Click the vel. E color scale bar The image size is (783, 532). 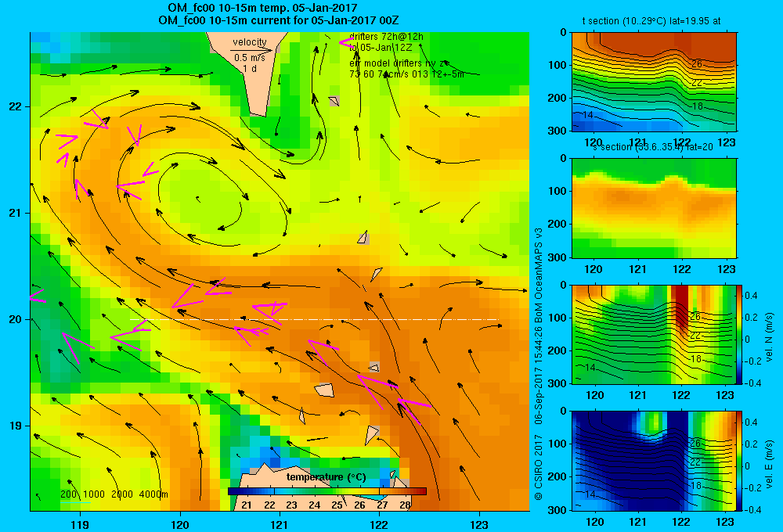(740, 461)
